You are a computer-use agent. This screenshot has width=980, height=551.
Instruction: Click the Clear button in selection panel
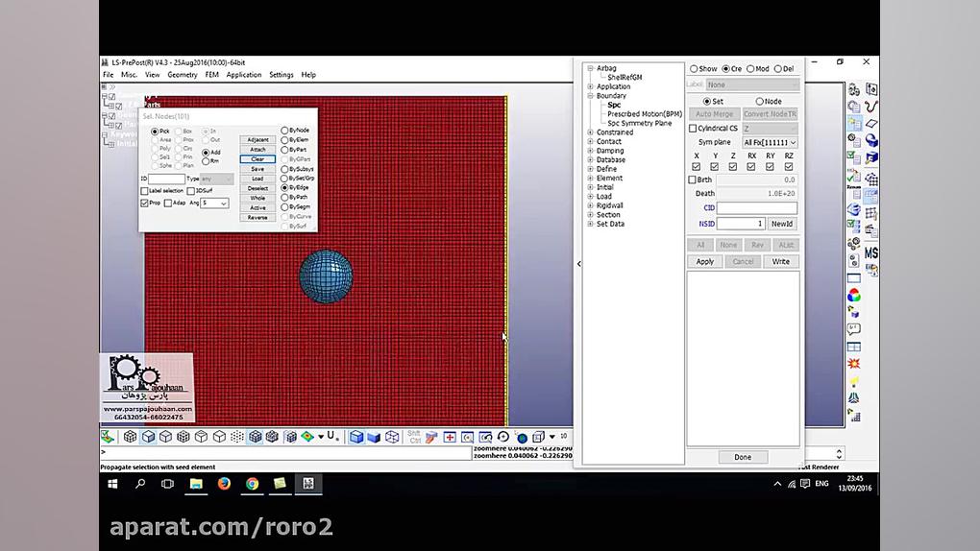[257, 159]
